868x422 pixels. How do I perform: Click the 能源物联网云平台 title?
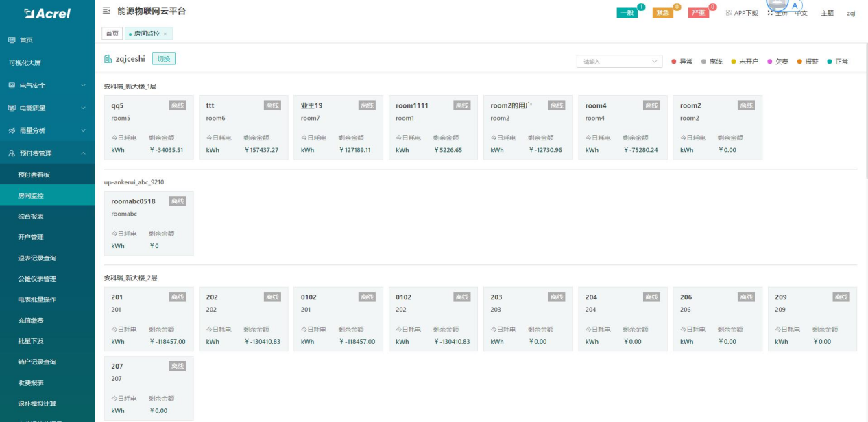(152, 12)
